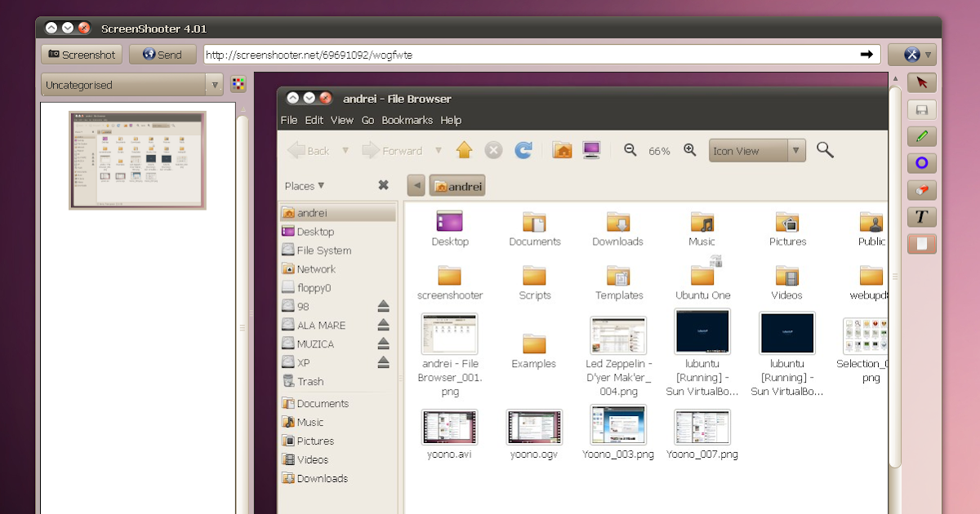The image size is (980, 514).
Task: Select the pencil drawing tool
Action: [x=921, y=136]
